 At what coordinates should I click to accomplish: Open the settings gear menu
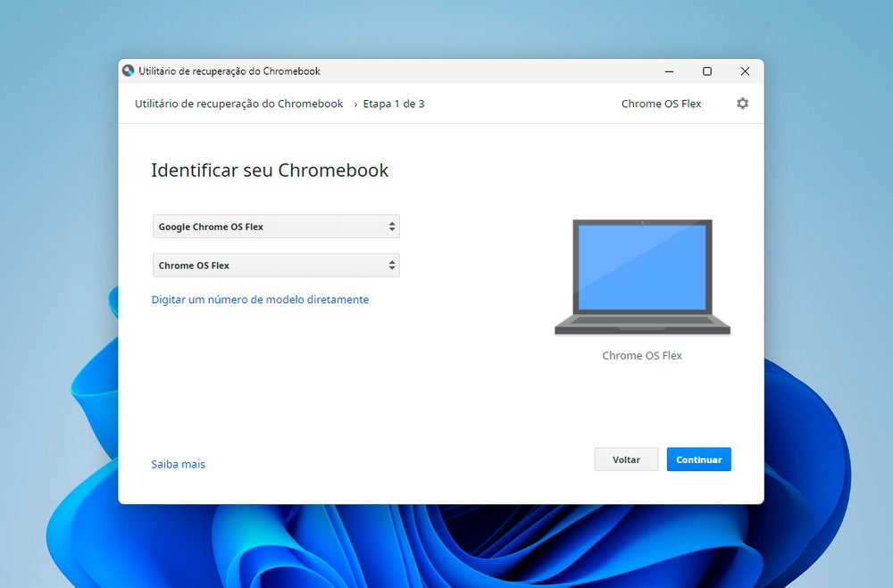tap(742, 104)
